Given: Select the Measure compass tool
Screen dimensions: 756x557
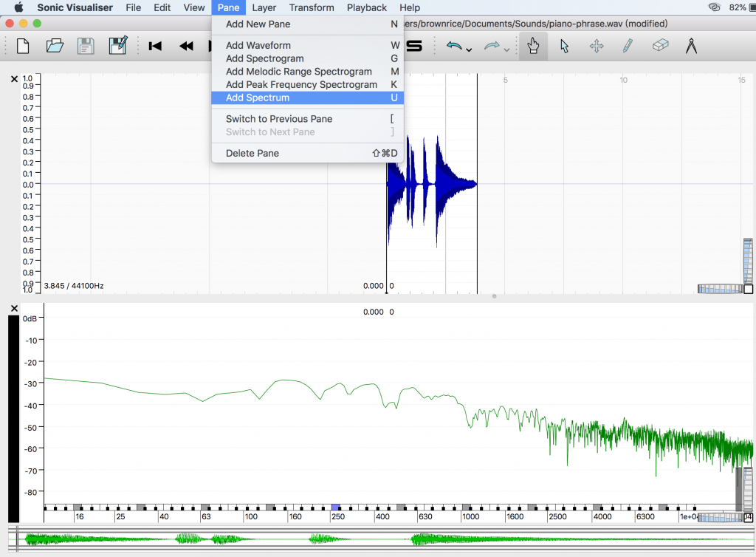Looking at the screenshot, I should [691, 46].
